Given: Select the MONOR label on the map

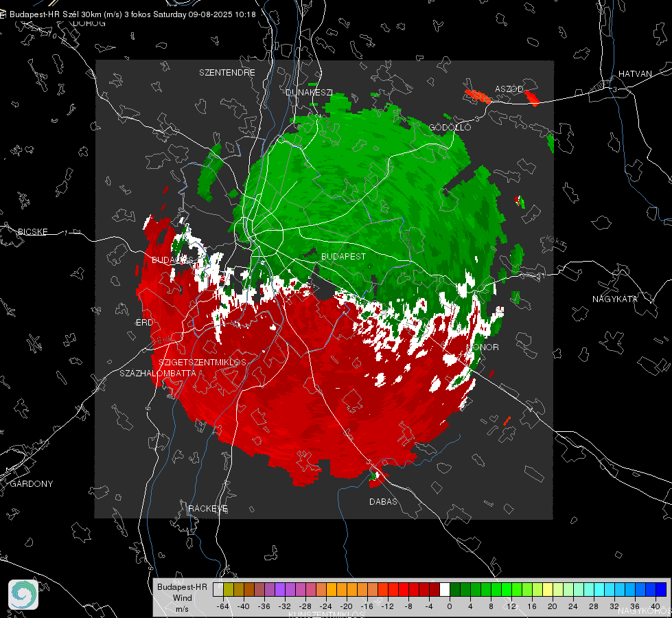Looking at the screenshot, I should pyautogui.click(x=483, y=347).
